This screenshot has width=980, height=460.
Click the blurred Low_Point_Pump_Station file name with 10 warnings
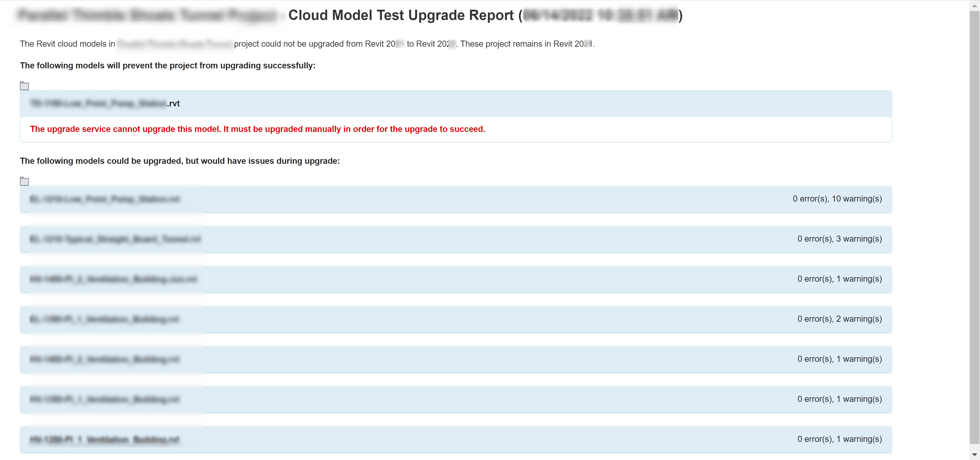pos(105,199)
